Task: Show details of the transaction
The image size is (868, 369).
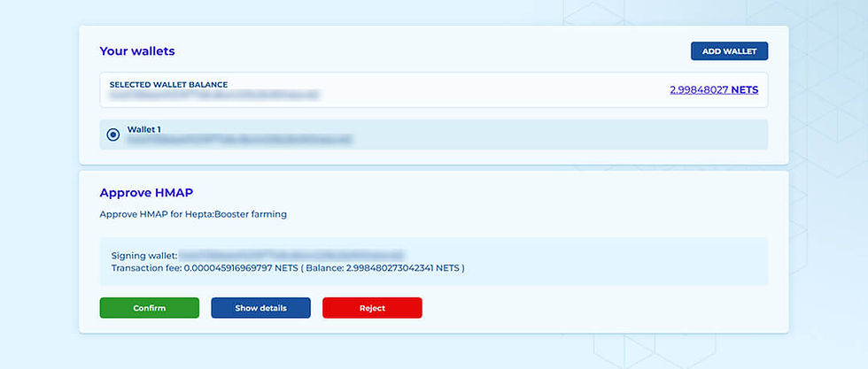Action: point(260,308)
